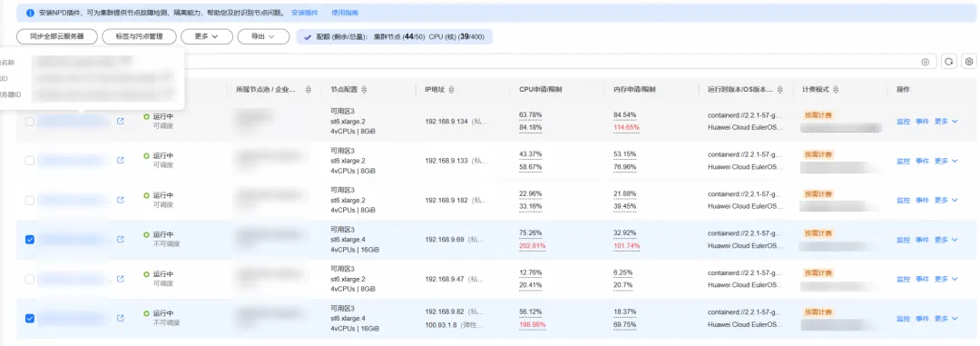The width and height of the screenshot is (980, 346).
Task: Click the 安装插件 link in banner
Action: (x=304, y=13)
